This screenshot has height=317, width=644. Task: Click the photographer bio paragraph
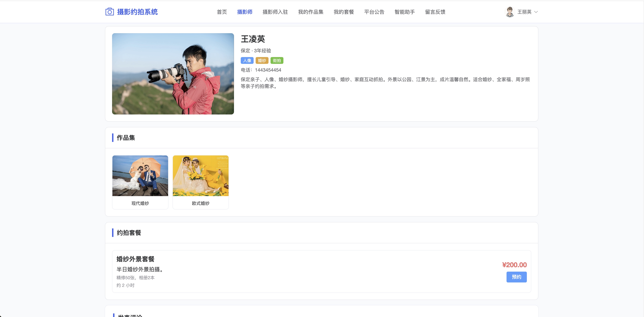point(385,83)
